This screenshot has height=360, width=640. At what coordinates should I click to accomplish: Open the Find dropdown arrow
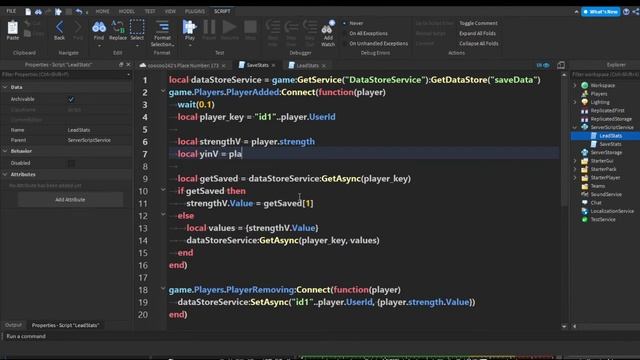99,46
